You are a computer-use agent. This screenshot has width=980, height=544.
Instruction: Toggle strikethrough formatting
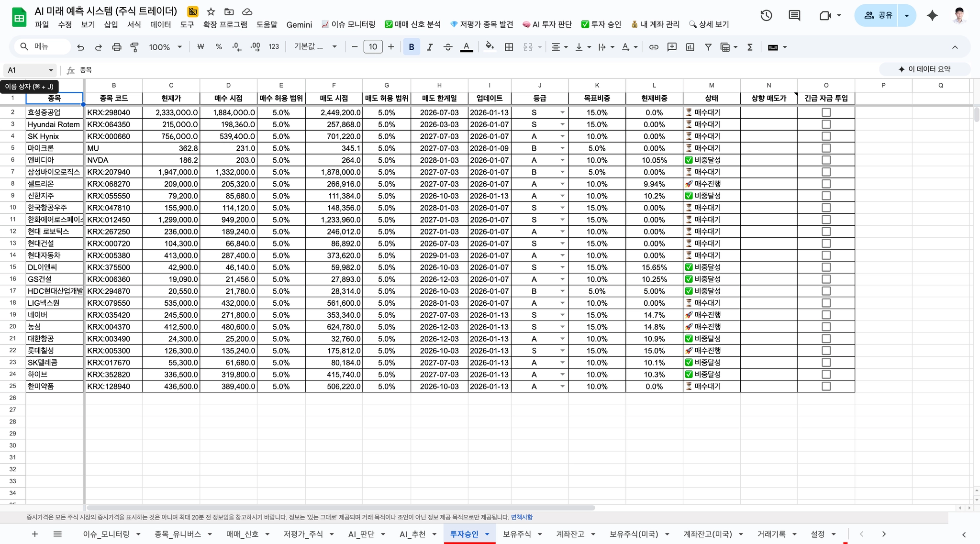pyautogui.click(x=448, y=47)
